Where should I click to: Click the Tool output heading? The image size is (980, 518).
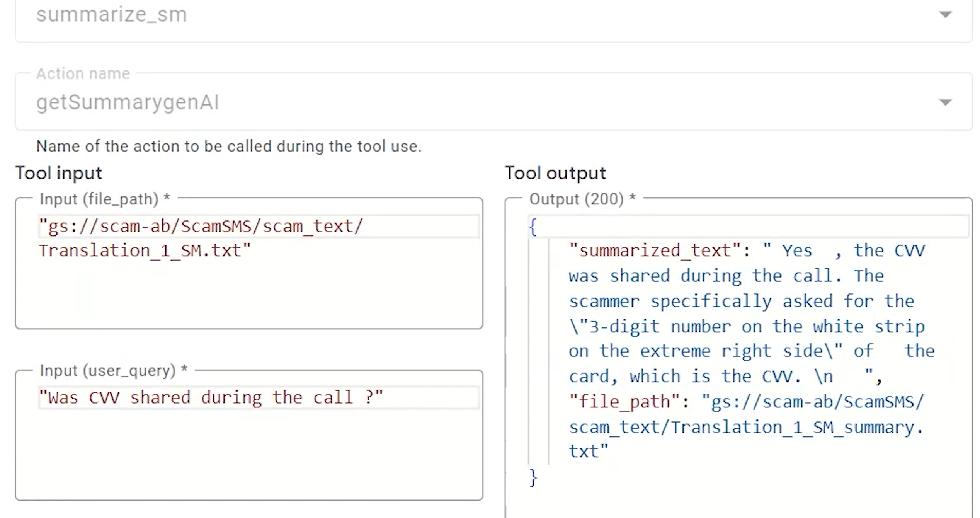tap(555, 173)
